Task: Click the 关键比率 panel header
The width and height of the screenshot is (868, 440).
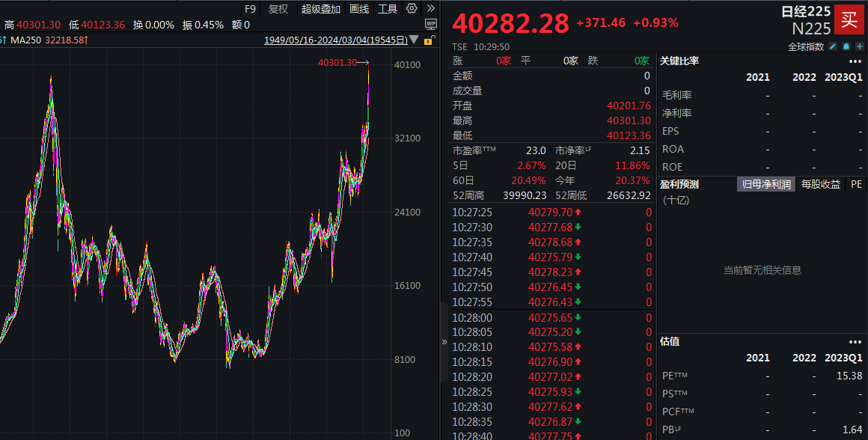Action: (x=679, y=61)
